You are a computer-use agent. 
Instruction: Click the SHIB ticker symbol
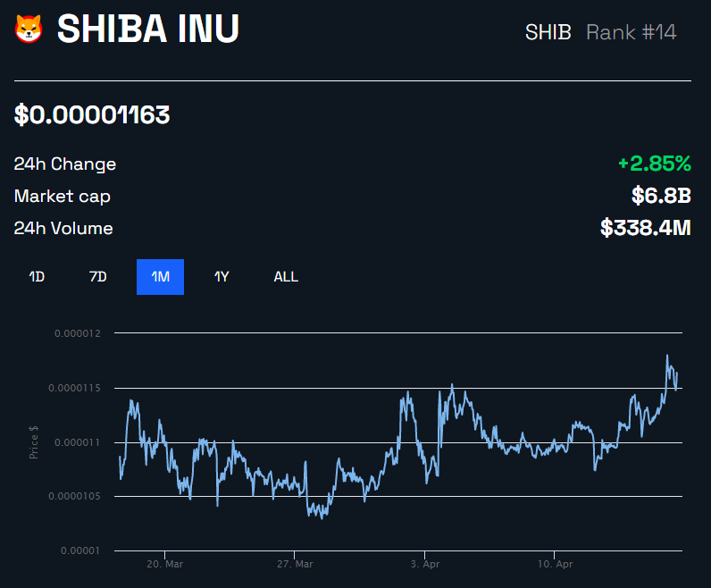tap(548, 33)
